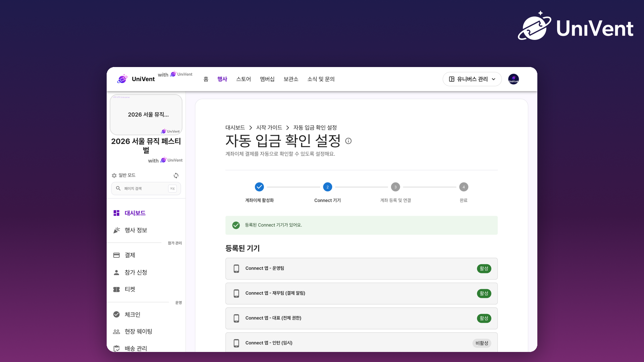Open Connect 앱 - 재무팀 (결제 알림) row
Image resolution: width=644 pixels, height=362 pixels.
(x=361, y=293)
